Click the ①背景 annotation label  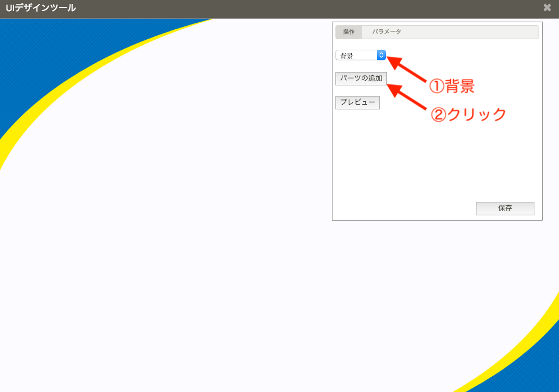coord(451,87)
